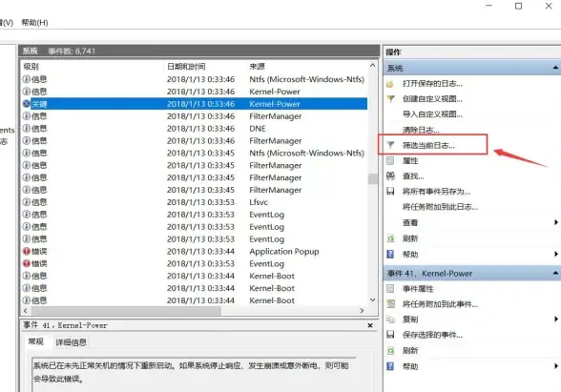This screenshot has width=561, height=392.
Task: Click the filter current log funnel icon
Action: 390,145
